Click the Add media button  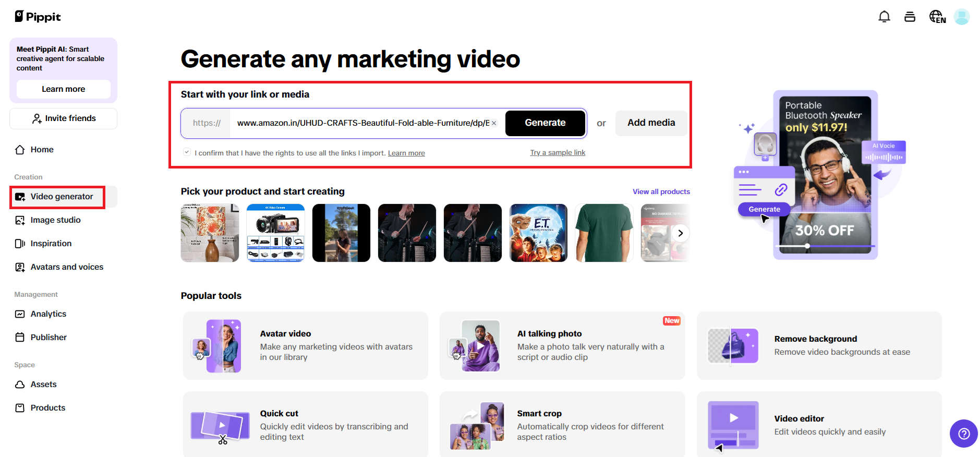pos(651,123)
